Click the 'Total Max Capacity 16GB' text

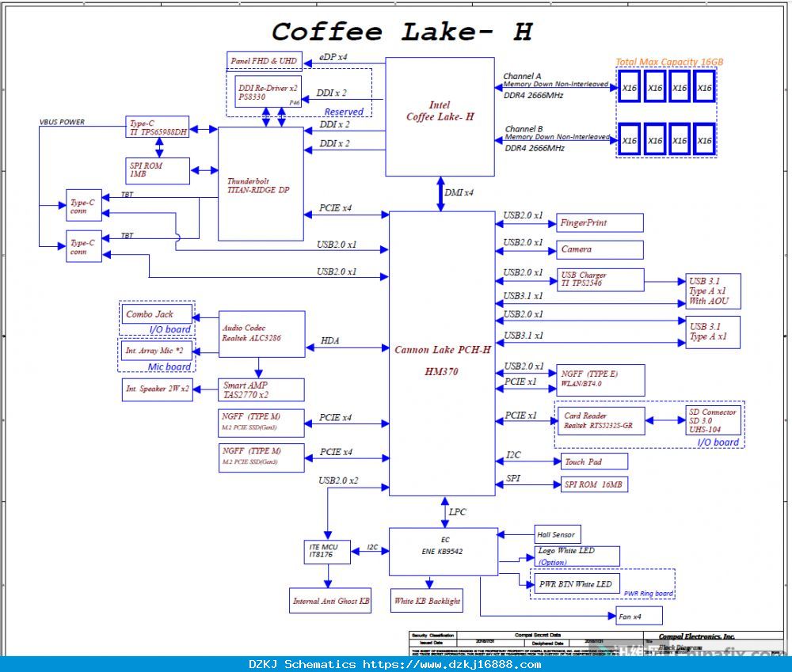pyautogui.click(x=669, y=62)
